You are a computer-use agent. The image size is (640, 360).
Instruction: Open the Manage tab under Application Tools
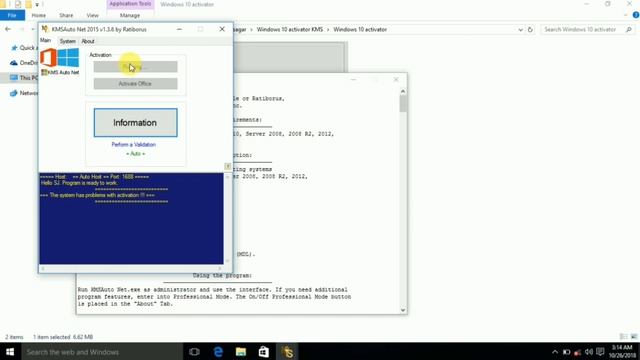130,15
